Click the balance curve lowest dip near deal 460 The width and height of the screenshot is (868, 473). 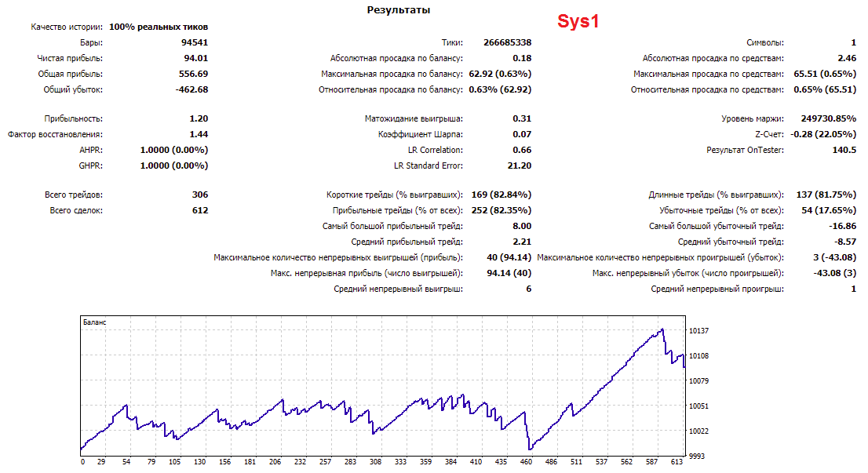coord(530,449)
